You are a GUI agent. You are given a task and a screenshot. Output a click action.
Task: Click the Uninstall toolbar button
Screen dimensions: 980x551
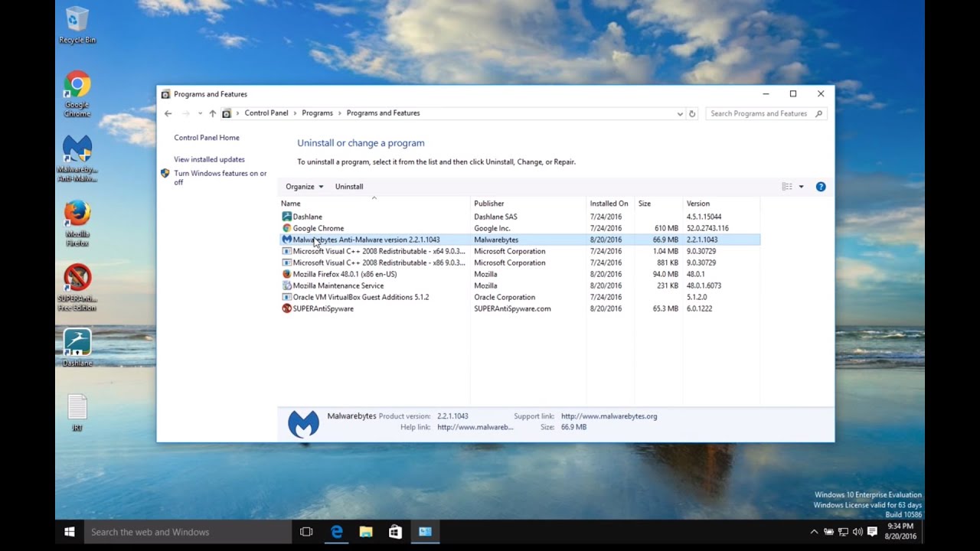point(349,187)
